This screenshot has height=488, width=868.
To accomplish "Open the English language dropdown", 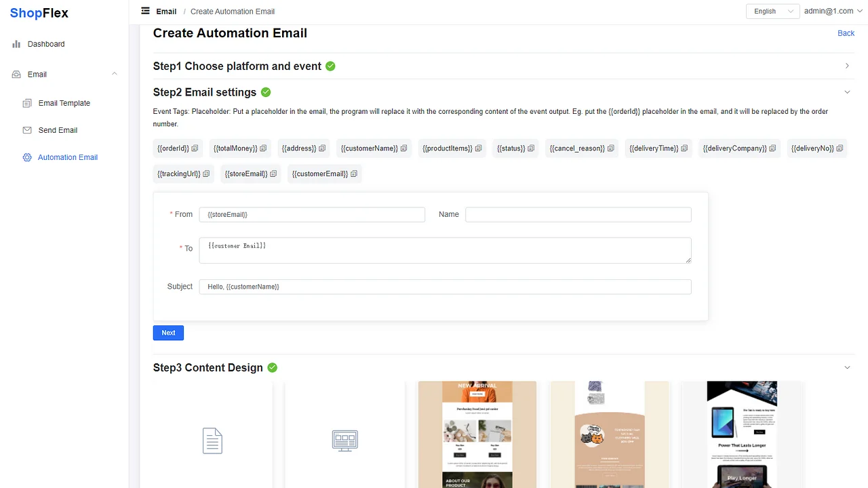I will point(772,11).
